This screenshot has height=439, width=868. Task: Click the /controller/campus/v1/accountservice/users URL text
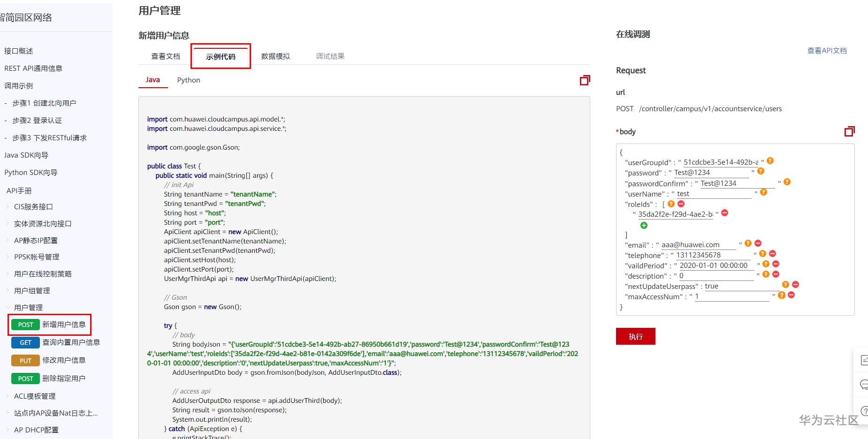click(710, 109)
